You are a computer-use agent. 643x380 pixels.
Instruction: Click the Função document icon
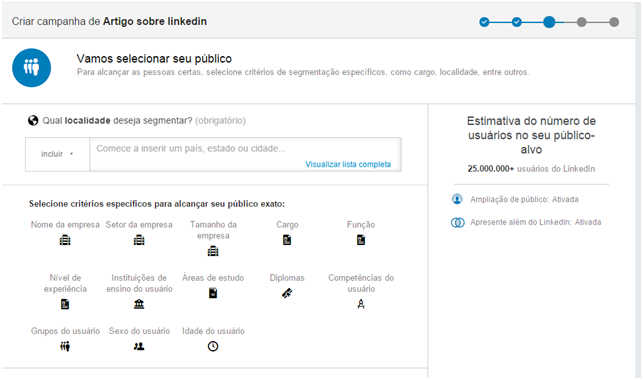pos(361,240)
